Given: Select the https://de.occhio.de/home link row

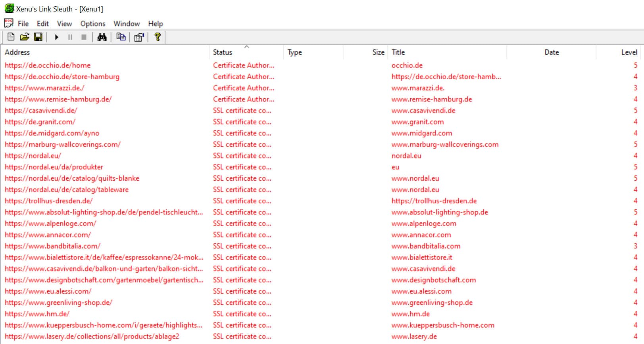Looking at the screenshot, I should [322, 65].
